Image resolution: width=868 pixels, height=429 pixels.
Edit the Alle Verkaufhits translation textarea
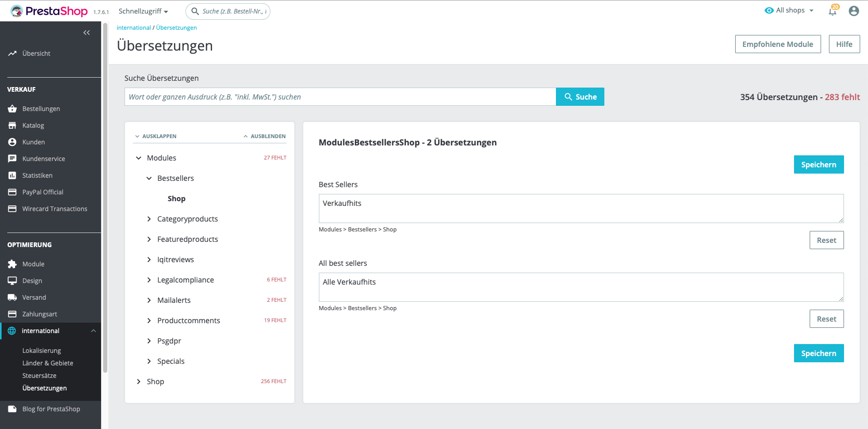pyautogui.click(x=581, y=287)
